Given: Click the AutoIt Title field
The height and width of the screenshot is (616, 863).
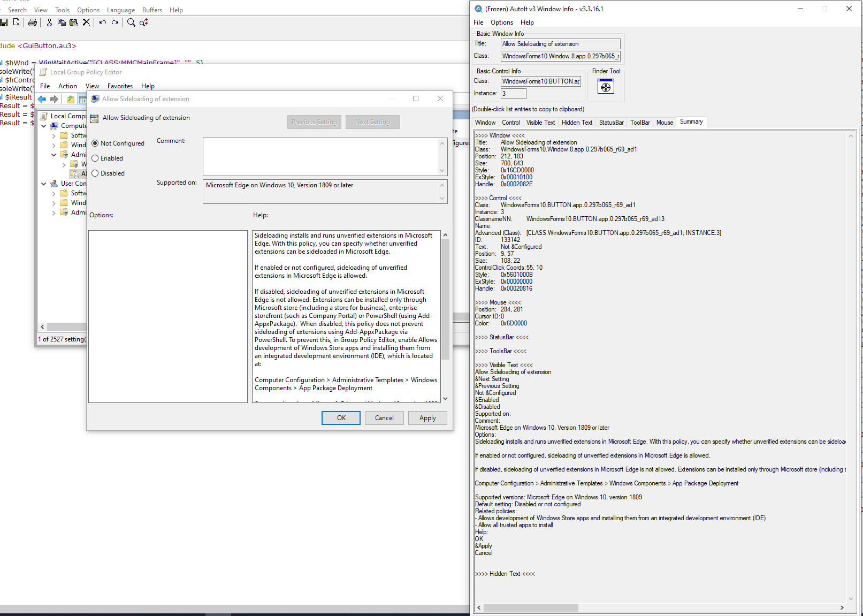Looking at the screenshot, I should click(560, 44).
